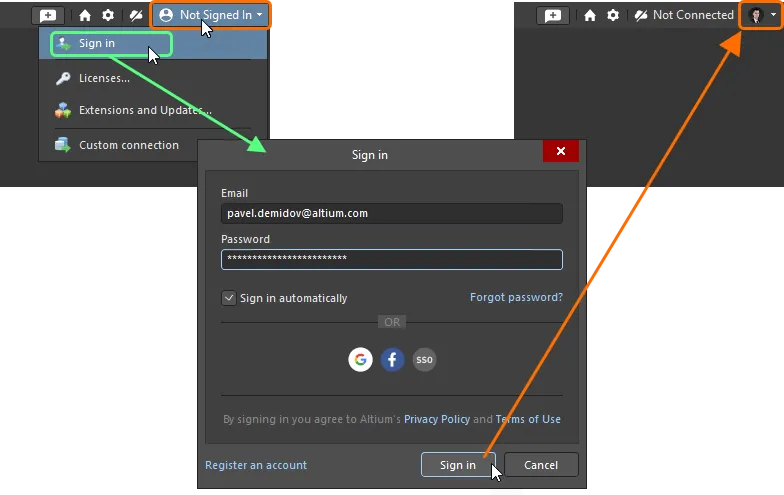Click the feedback icon in left toolbar
The height and width of the screenshot is (495, 784).
pos(48,16)
